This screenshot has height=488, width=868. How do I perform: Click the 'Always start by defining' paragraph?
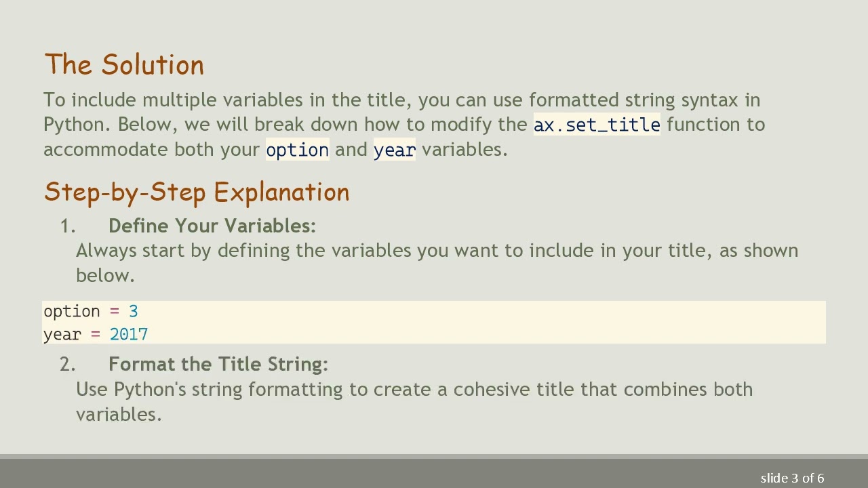click(x=437, y=251)
